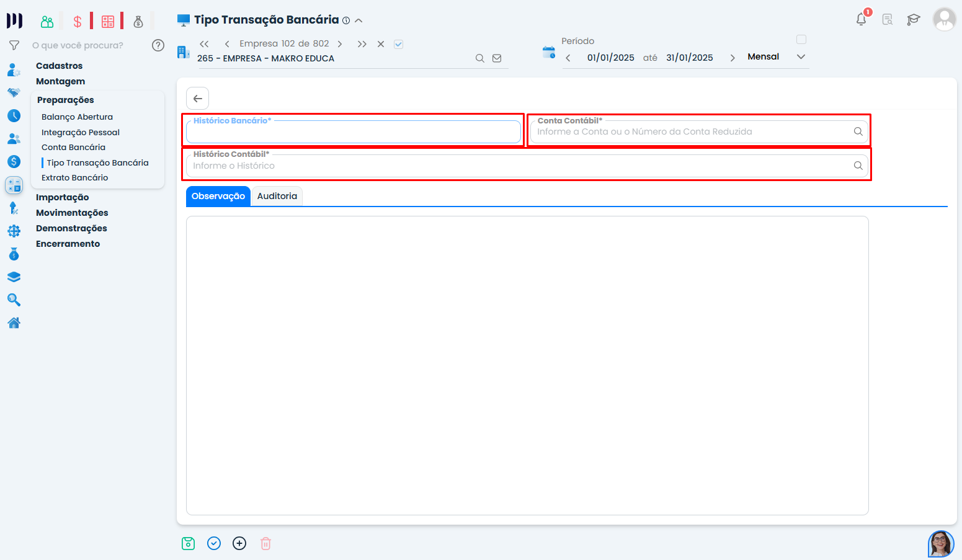Expand the Montagem menu section
Viewport: 962px width, 560px height.
coord(61,81)
